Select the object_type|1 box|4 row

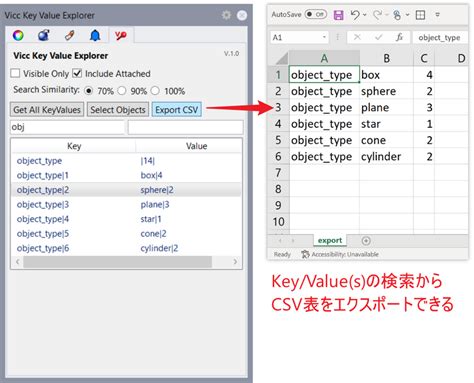127,175
